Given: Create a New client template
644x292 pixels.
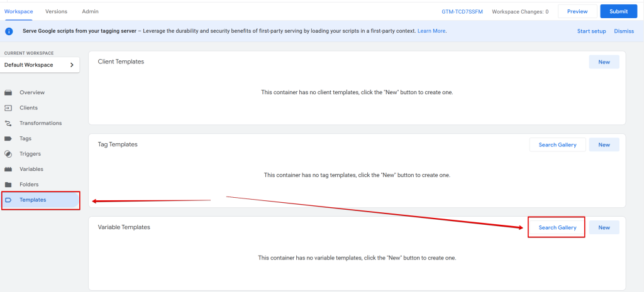Looking at the screenshot, I should pyautogui.click(x=604, y=62).
